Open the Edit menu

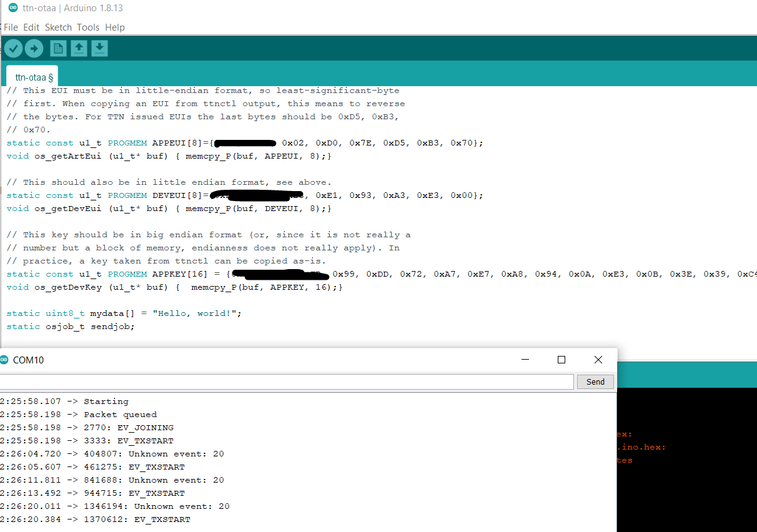[31, 27]
